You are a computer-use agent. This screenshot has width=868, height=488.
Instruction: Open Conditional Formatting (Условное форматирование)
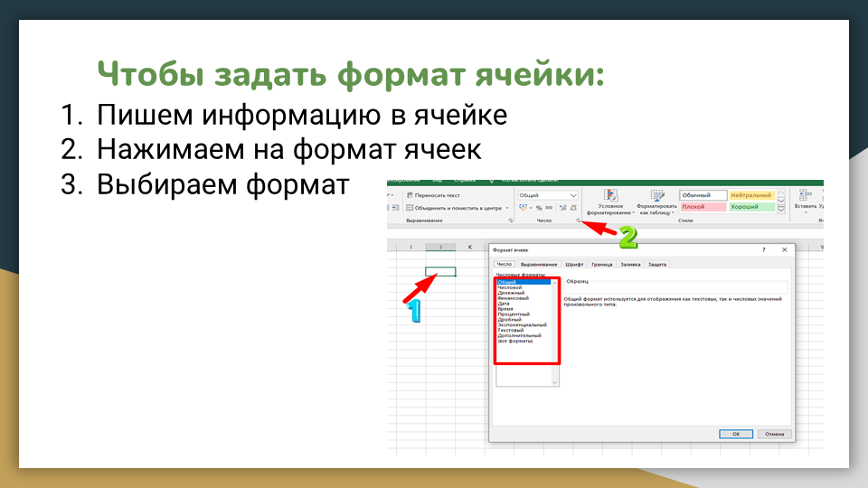(610, 202)
